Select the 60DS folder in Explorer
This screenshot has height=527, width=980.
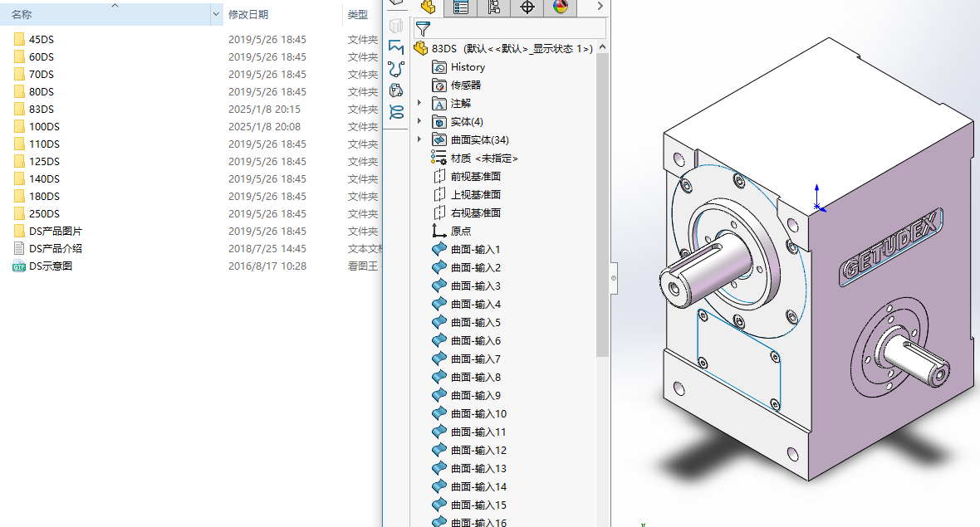click(x=42, y=56)
